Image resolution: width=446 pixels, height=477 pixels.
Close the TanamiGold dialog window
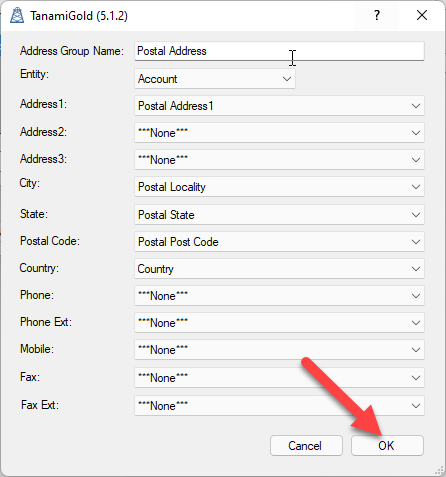pyautogui.click(x=422, y=15)
